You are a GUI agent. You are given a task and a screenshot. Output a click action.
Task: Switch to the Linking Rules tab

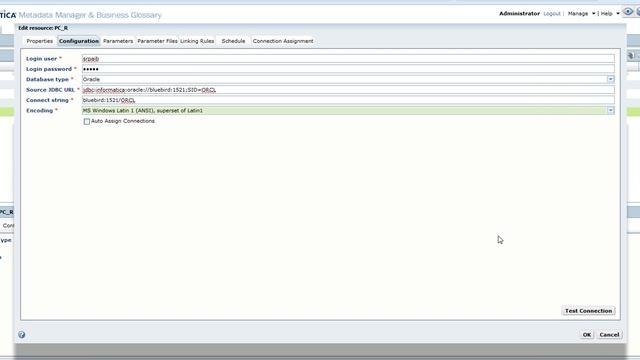(x=197, y=41)
